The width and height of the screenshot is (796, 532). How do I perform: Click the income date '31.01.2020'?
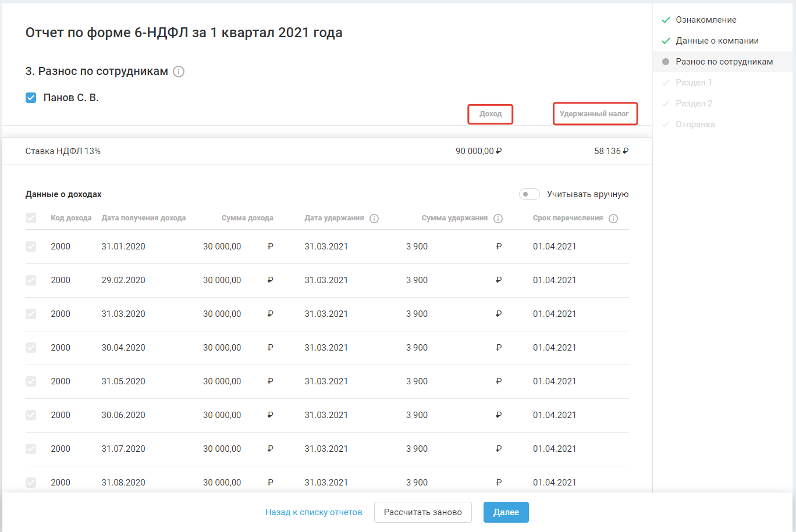coord(123,247)
